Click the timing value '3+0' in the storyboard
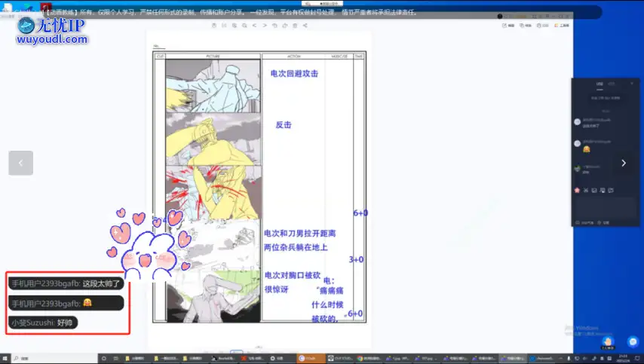644x364 pixels. pyautogui.click(x=356, y=259)
